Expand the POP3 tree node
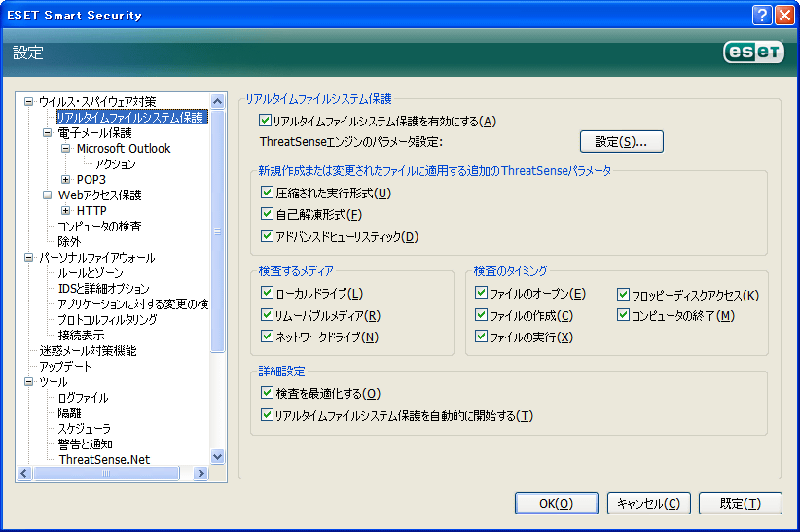Screen dimensions: 800x532 pos(66,180)
